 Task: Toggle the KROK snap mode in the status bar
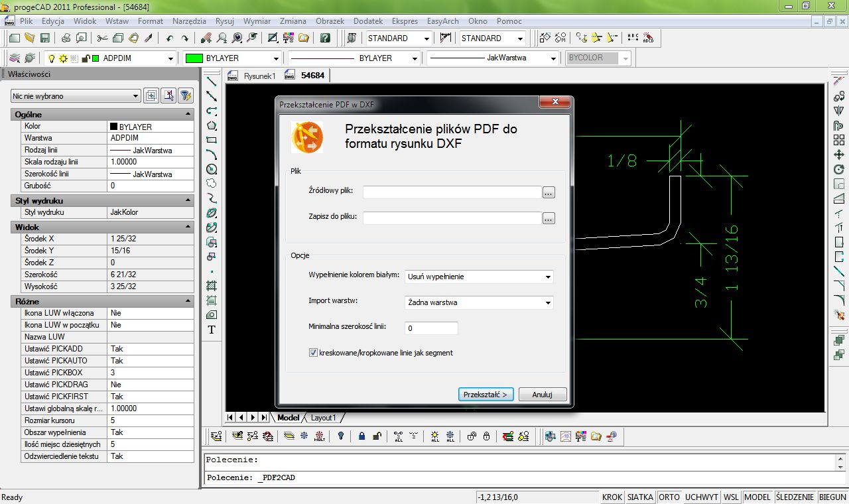[x=612, y=497]
